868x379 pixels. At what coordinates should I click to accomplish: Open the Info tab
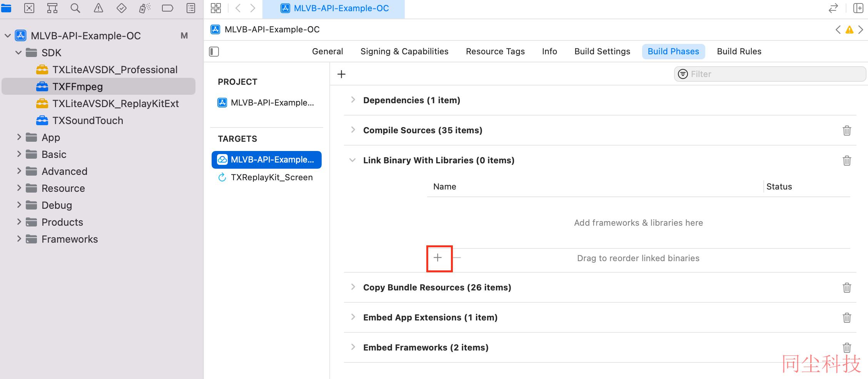pyautogui.click(x=549, y=52)
